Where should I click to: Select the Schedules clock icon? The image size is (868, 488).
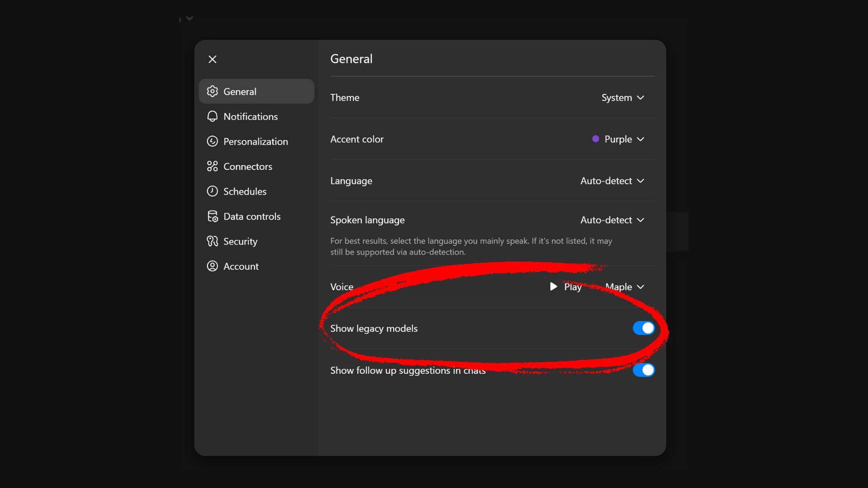[212, 191]
